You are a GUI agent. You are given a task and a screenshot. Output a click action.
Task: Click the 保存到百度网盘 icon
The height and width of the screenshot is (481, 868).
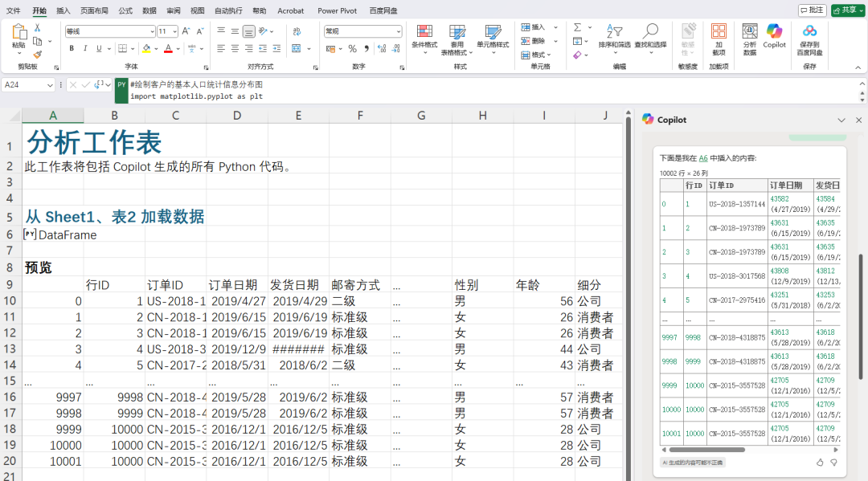point(809,38)
